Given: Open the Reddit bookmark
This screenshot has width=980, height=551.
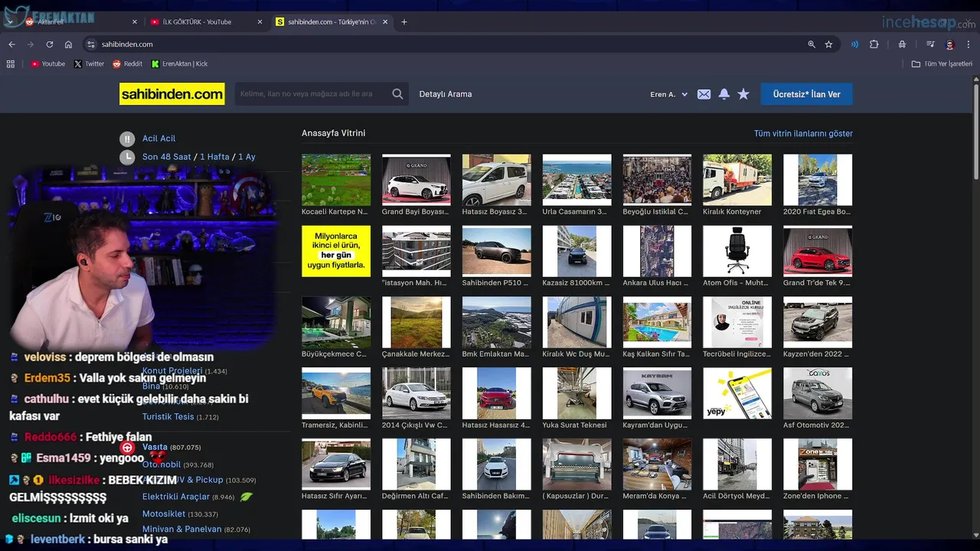Looking at the screenshot, I should coord(127,64).
